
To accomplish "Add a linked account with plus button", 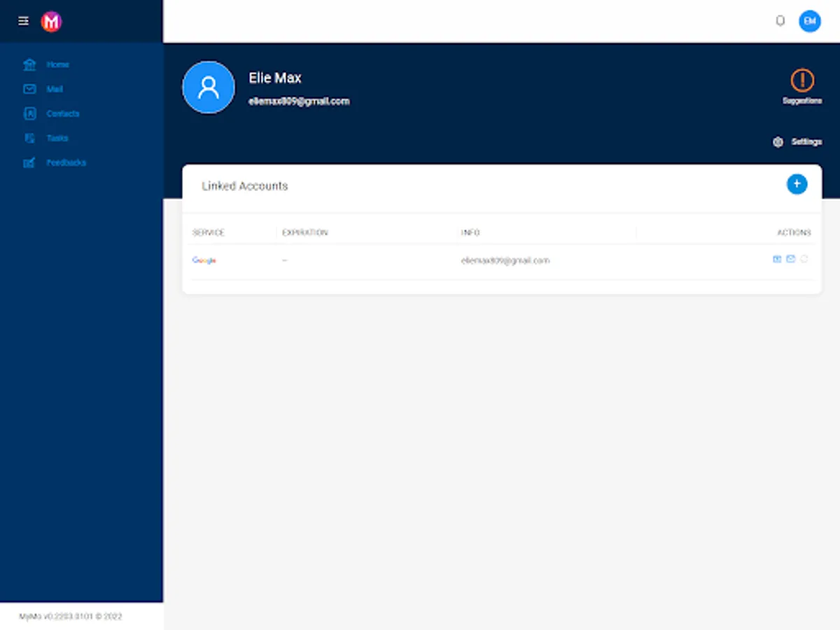I will point(797,184).
